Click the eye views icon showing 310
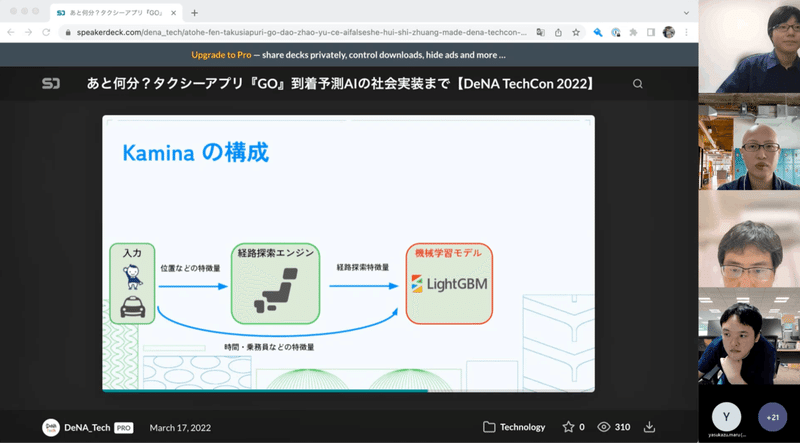The image size is (800, 443). pyautogui.click(x=604, y=427)
